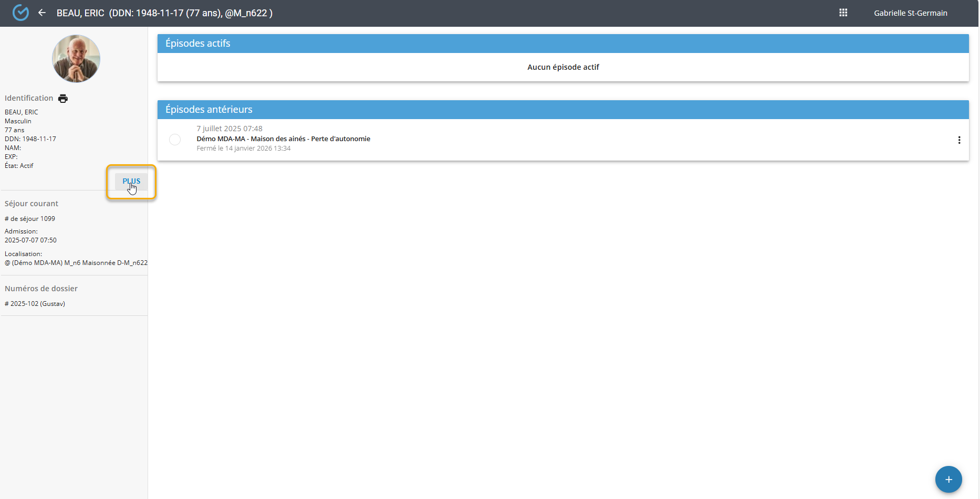Screen dimensions: 980x499
Task: Open the Gabrielle St-Germain user menu
Action: [x=910, y=13]
